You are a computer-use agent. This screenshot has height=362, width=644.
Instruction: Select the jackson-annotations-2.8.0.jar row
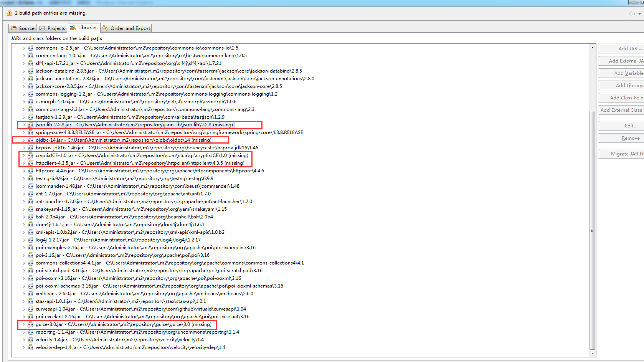coord(175,79)
